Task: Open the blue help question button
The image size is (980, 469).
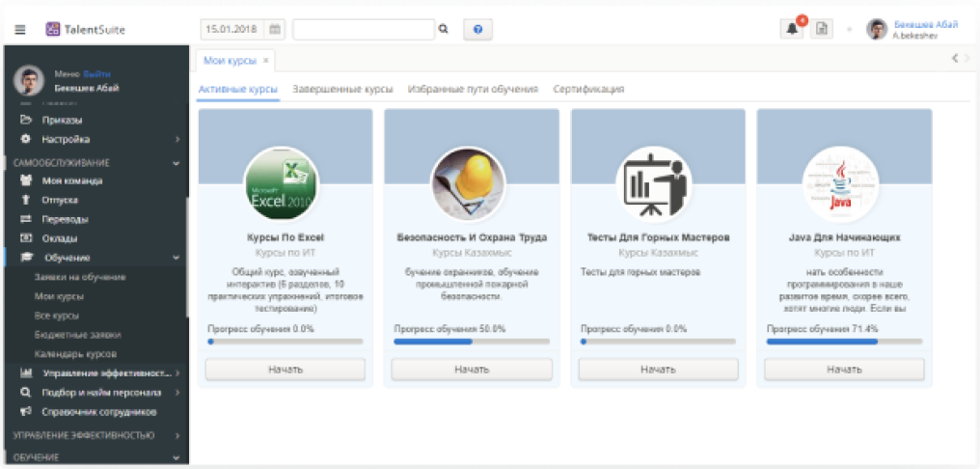Action: click(x=477, y=29)
